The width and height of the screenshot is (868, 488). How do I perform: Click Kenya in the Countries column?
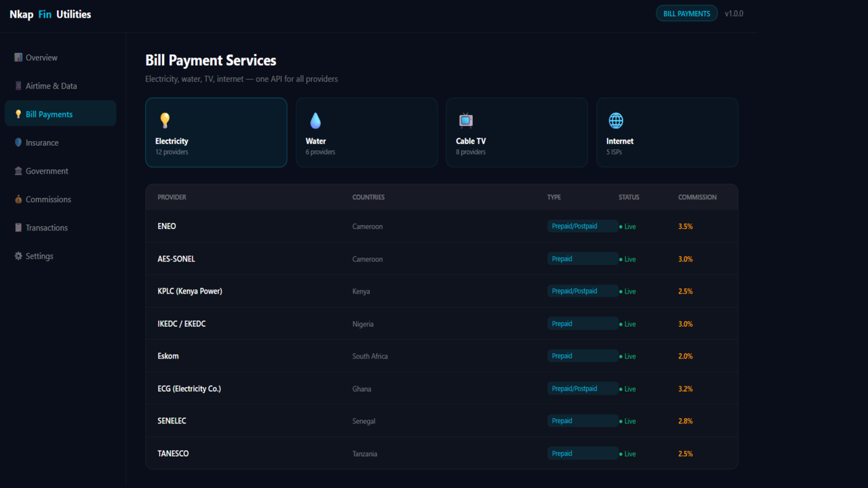361,291
